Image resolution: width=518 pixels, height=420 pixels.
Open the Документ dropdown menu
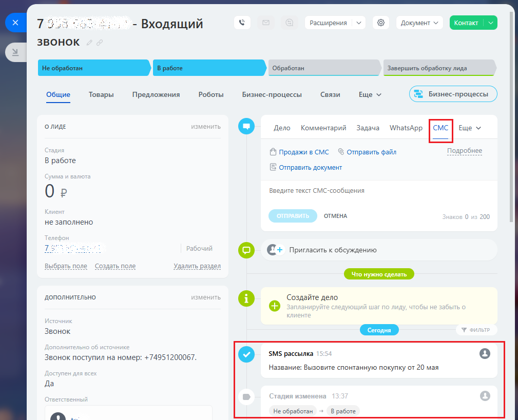coord(421,23)
